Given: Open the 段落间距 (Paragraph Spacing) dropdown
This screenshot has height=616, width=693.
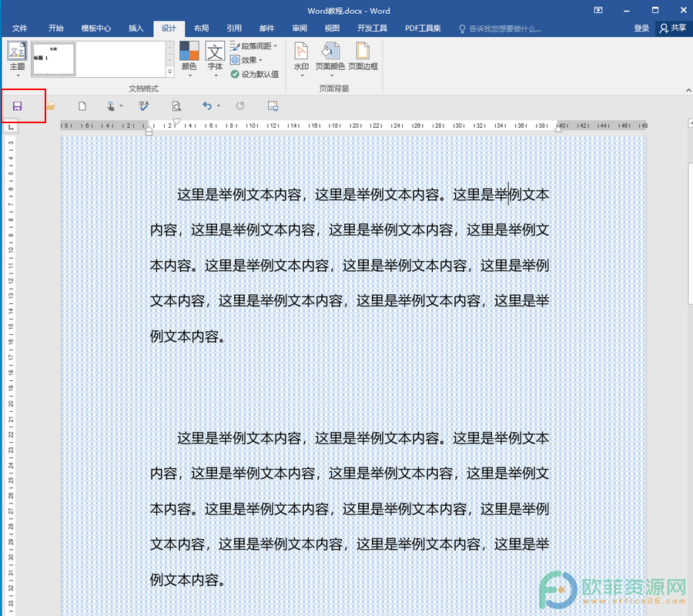Looking at the screenshot, I should (253, 46).
